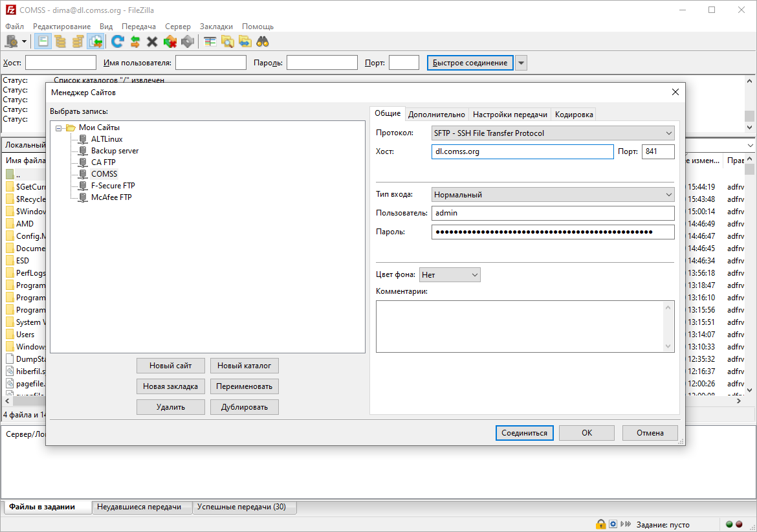Open the Site Manager icon's dropdown arrow

[24, 41]
